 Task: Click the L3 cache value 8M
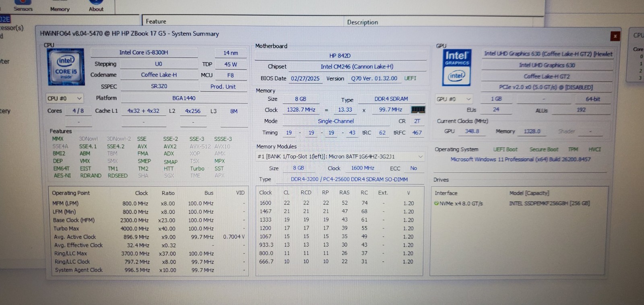point(234,111)
